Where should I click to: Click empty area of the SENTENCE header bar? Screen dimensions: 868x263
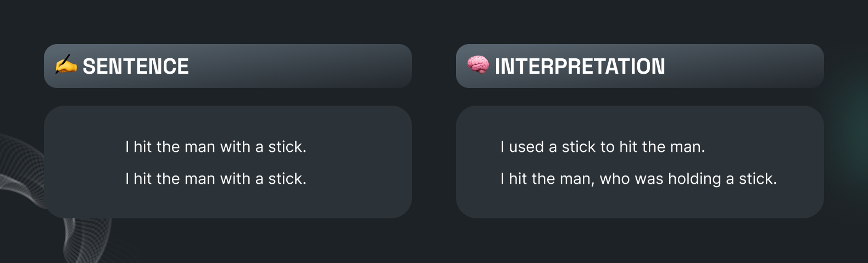[x=302, y=66]
